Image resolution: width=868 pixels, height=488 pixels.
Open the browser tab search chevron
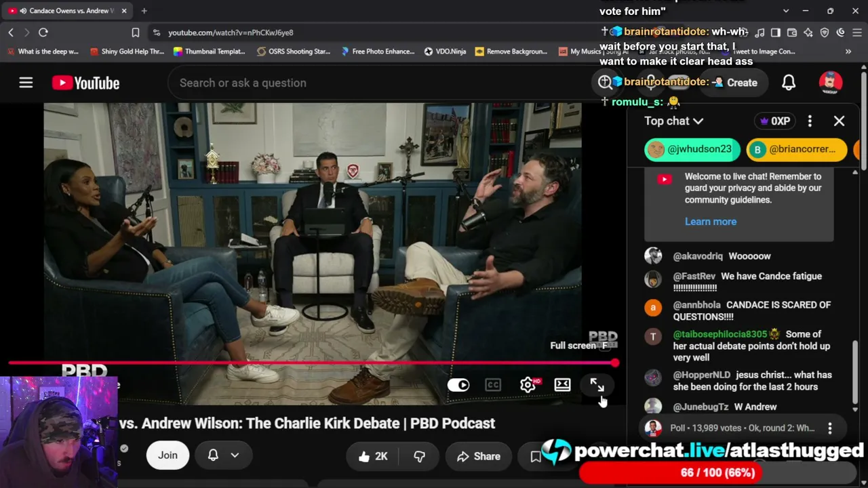tap(786, 11)
